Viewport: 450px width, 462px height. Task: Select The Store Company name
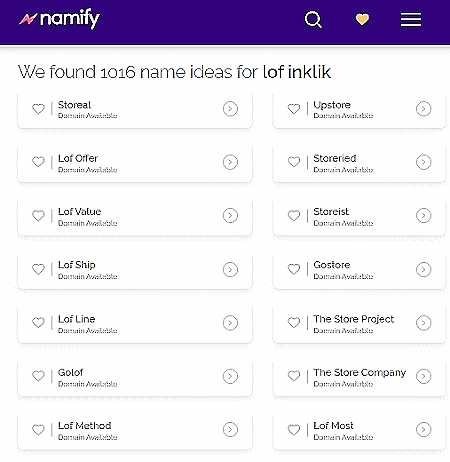(x=360, y=372)
